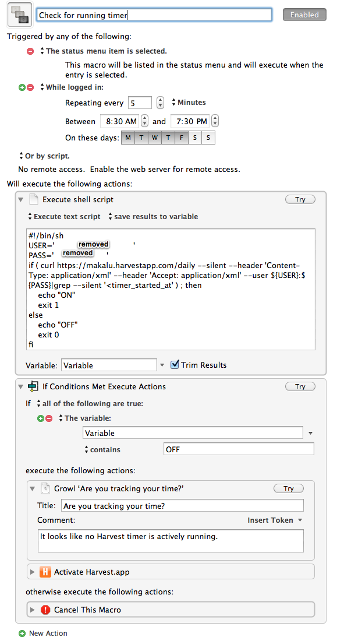Click the Execute shell script document icon

pos(35,199)
